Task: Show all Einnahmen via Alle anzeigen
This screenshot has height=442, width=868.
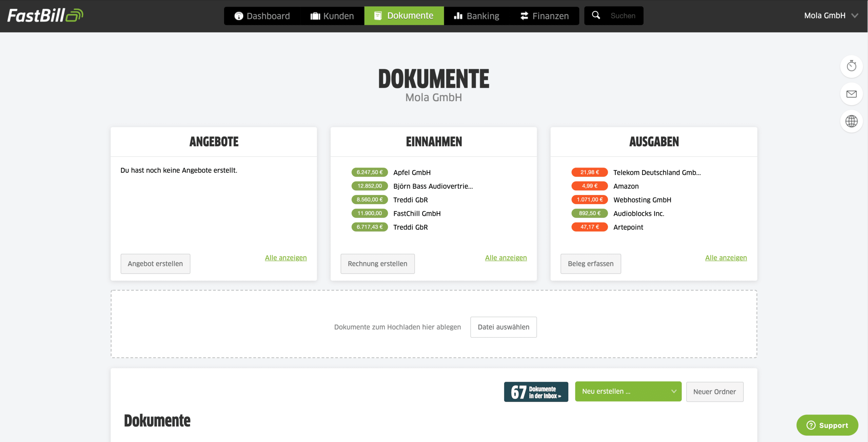Action: coord(506,258)
